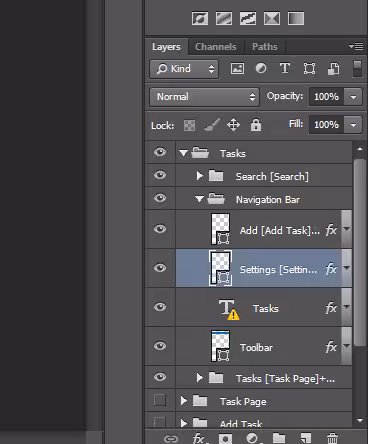Screen dimensions: 368x444
Task: Create a new layer
Action: point(306,438)
